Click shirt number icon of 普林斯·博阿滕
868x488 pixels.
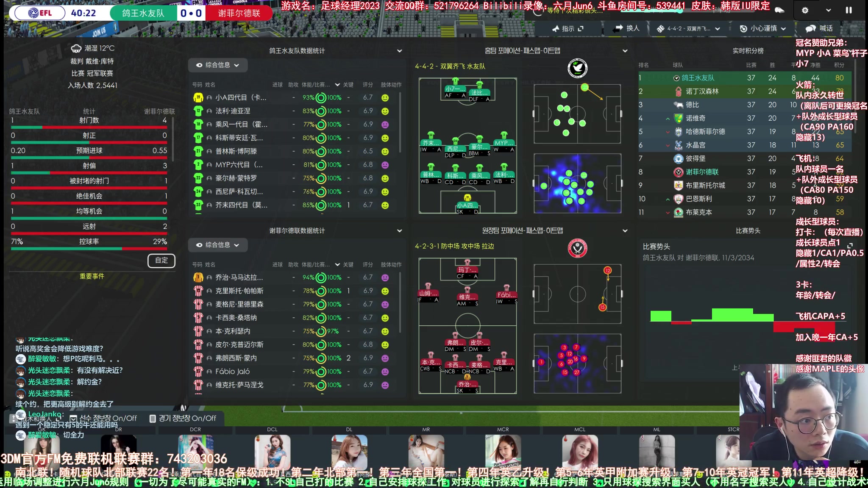[x=198, y=151]
